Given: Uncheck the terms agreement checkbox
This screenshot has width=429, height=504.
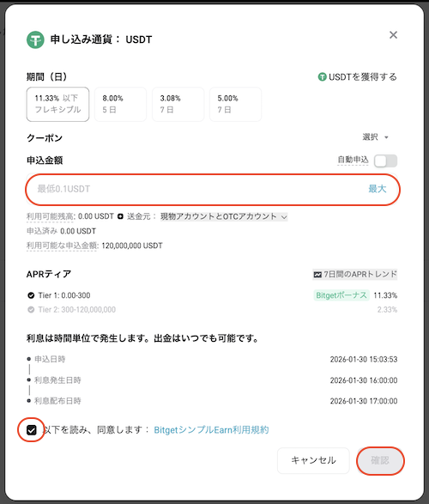Looking at the screenshot, I should 32,430.
